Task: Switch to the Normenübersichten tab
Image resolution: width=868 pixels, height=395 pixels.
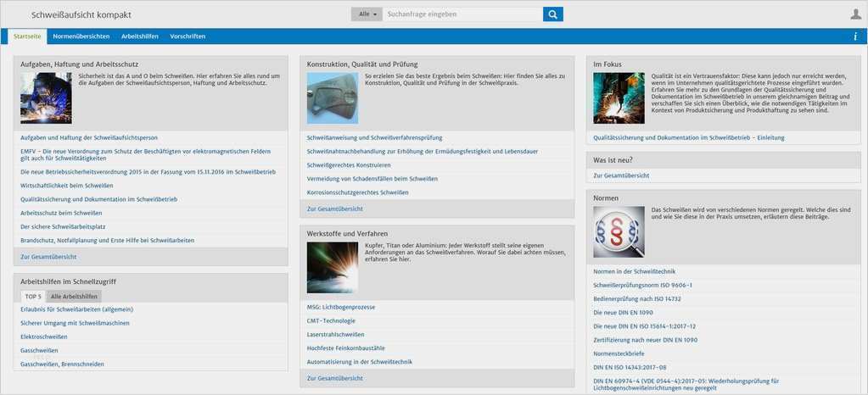Action: pos(81,36)
